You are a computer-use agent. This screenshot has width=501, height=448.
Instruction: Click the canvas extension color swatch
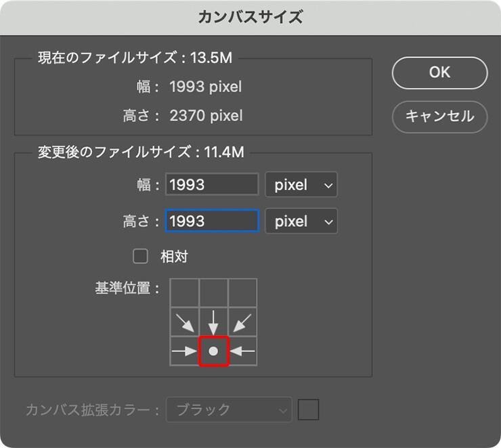pos(309,409)
